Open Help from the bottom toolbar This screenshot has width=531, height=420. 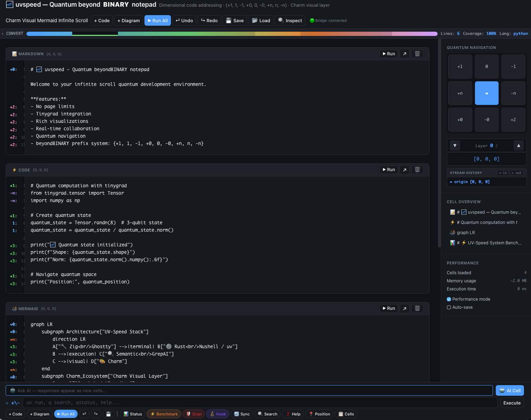pos(292,414)
